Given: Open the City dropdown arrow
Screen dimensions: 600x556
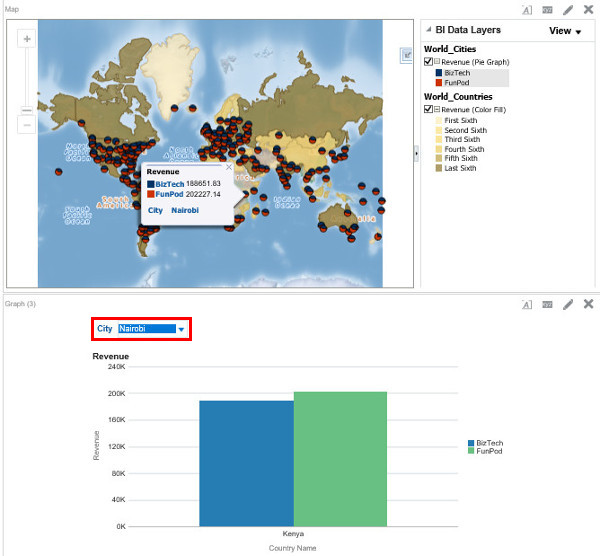Looking at the screenshot, I should click(x=181, y=329).
